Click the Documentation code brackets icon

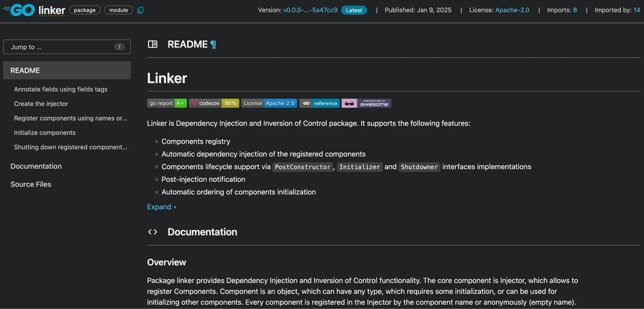pos(153,232)
